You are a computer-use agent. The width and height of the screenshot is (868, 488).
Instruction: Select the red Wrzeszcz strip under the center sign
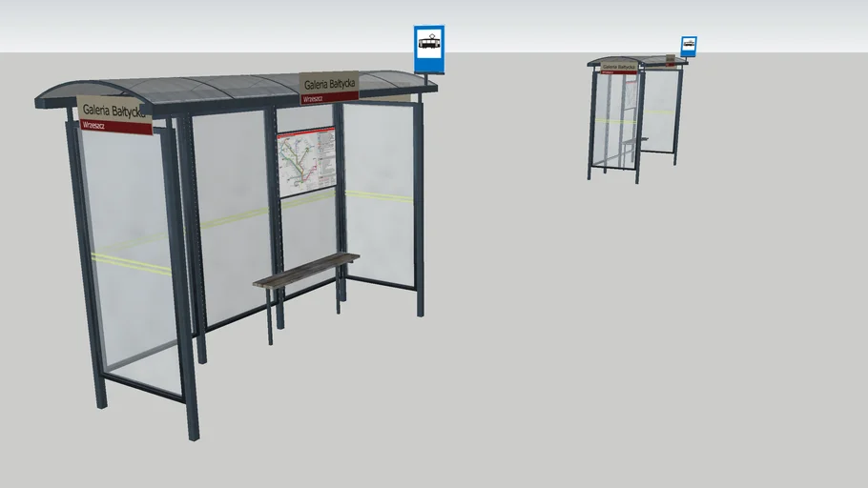pos(329,97)
